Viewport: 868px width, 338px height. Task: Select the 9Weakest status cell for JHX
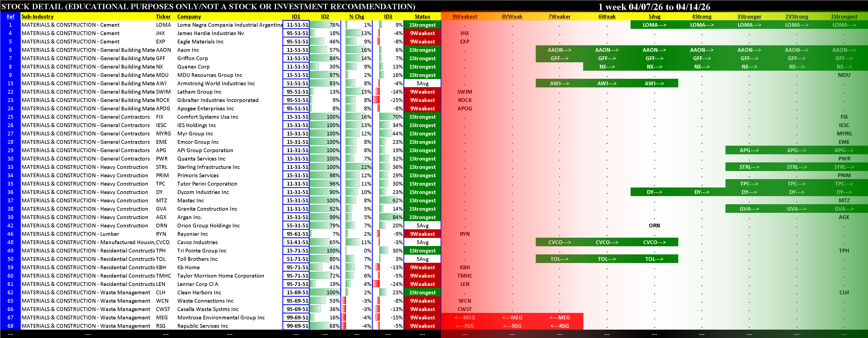[422, 33]
